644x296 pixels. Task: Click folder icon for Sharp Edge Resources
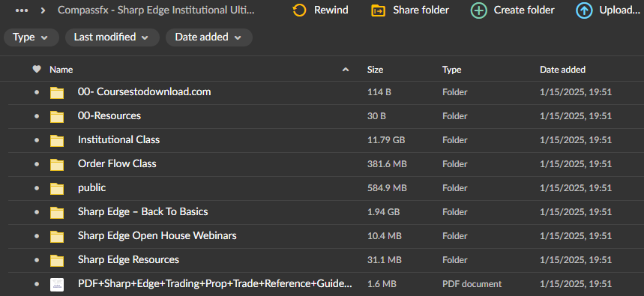pos(57,260)
